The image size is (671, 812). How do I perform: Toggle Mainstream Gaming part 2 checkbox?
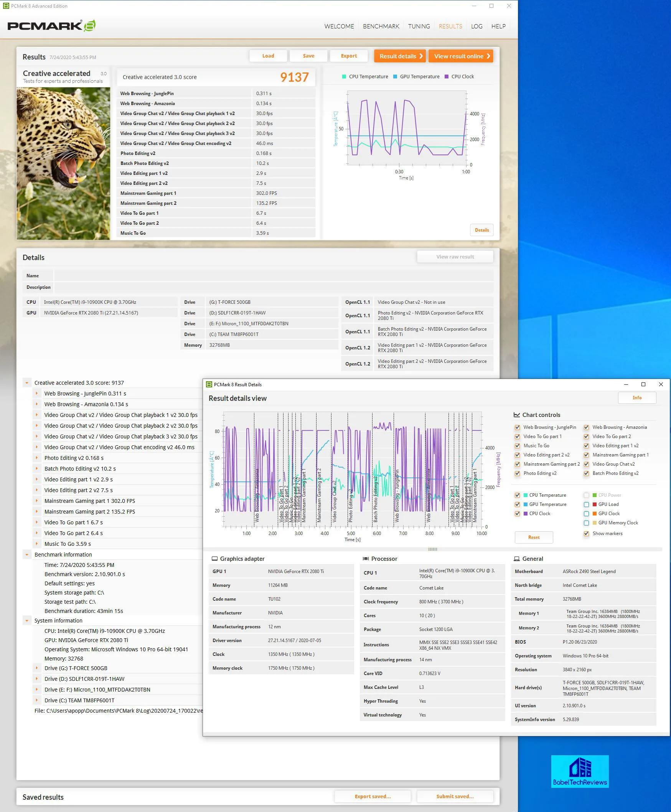[x=517, y=464]
